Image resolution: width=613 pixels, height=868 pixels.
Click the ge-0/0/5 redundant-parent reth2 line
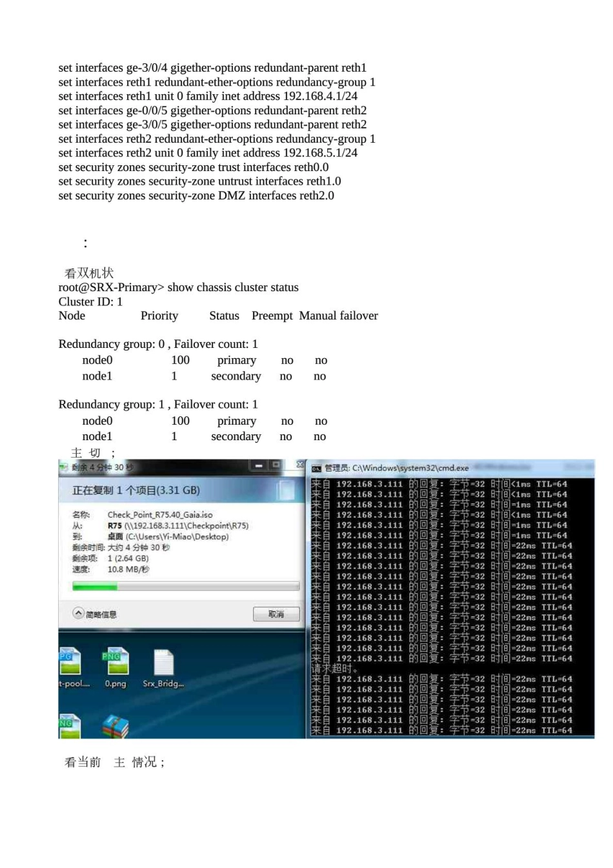coord(212,110)
